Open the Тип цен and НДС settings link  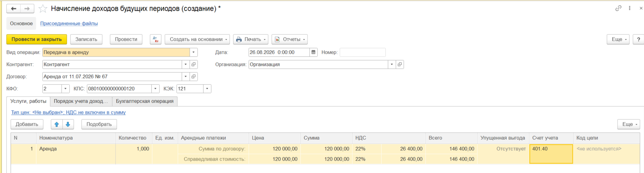click(69, 112)
